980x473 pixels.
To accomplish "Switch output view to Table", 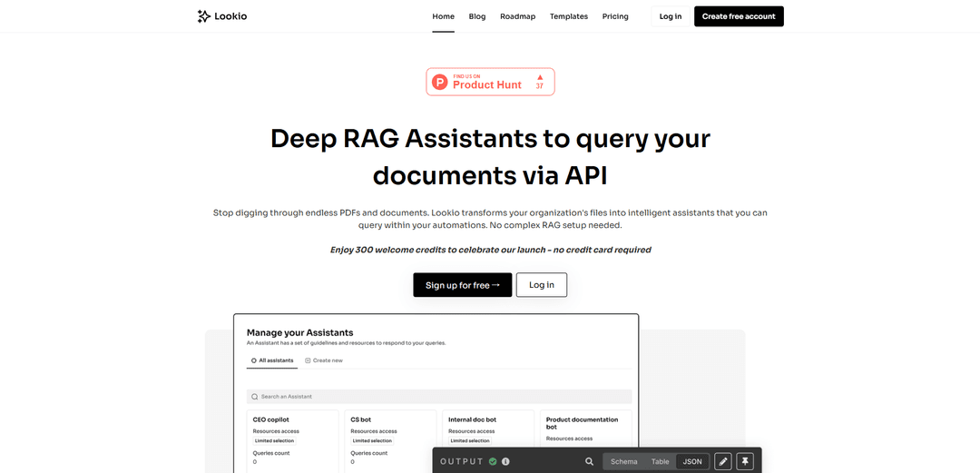I will (x=660, y=461).
